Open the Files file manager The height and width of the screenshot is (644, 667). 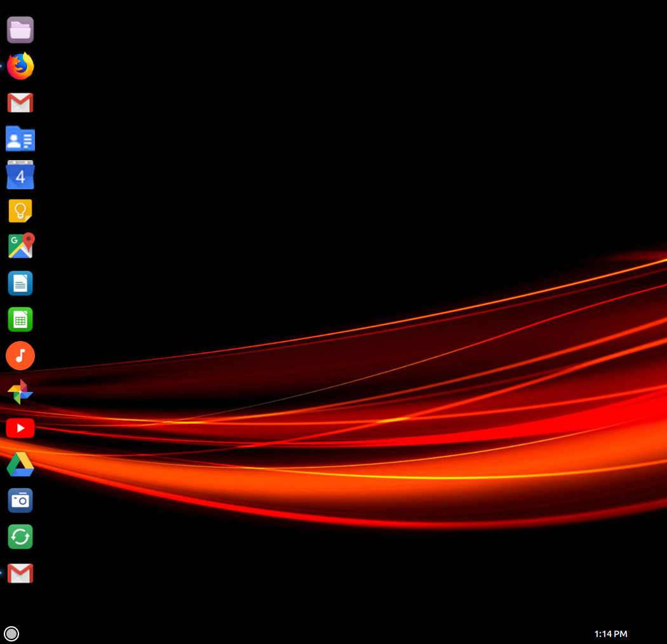pos(20,29)
